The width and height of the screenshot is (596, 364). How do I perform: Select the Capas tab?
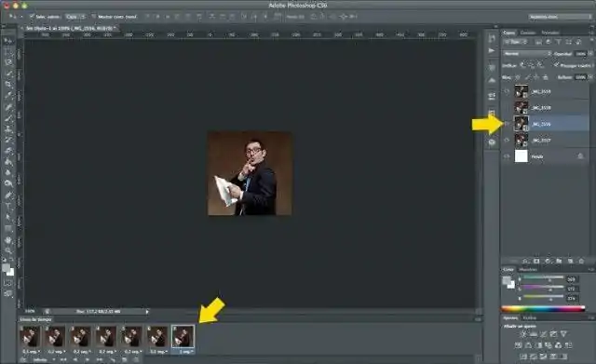pyautogui.click(x=509, y=33)
